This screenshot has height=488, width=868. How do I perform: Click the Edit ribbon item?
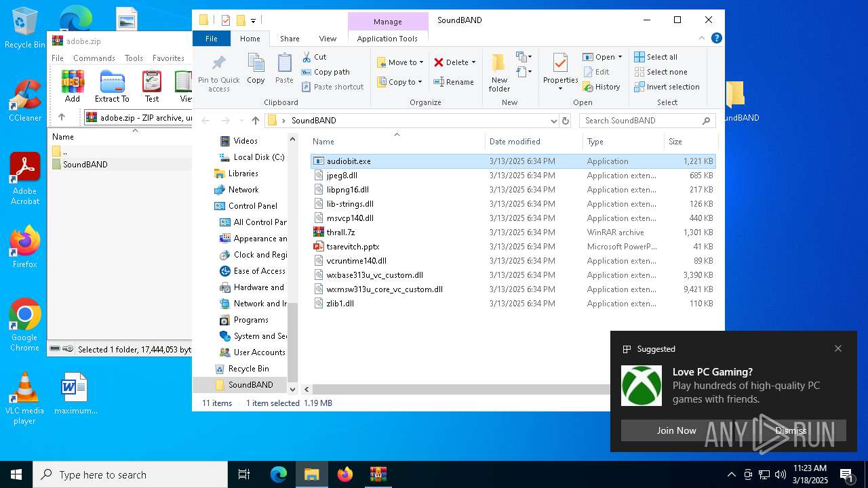point(595,72)
